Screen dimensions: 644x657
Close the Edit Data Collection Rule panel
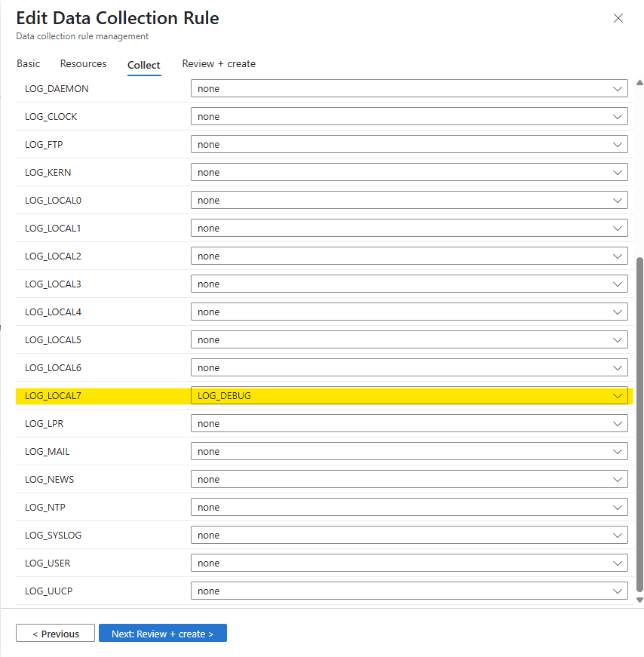[x=618, y=18]
